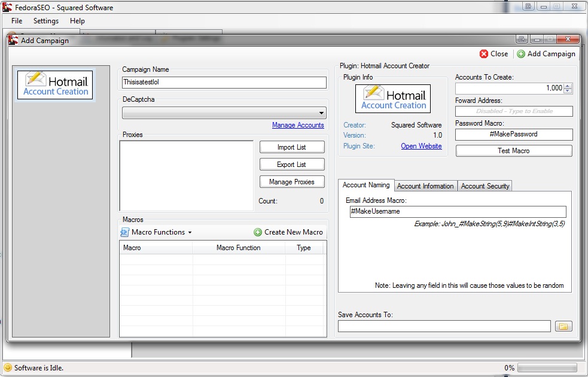
Task: Click the Accounts To Create value field
Action: point(510,88)
